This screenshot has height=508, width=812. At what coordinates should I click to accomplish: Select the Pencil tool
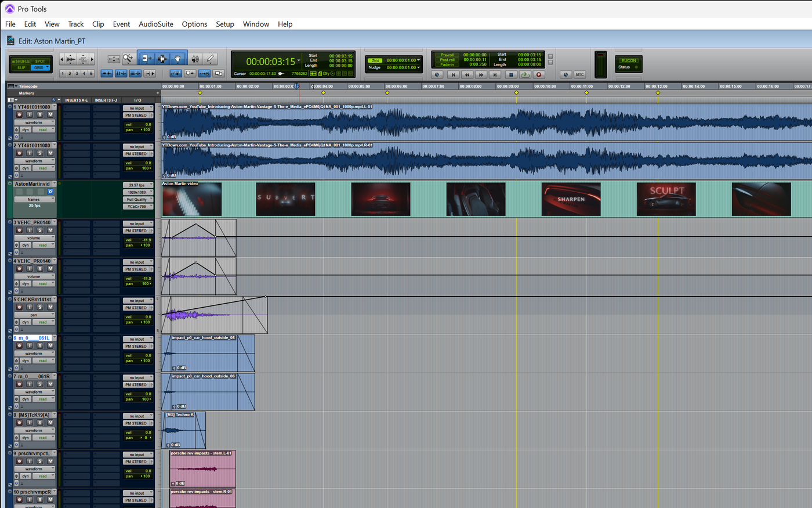click(x=210, y=59)
